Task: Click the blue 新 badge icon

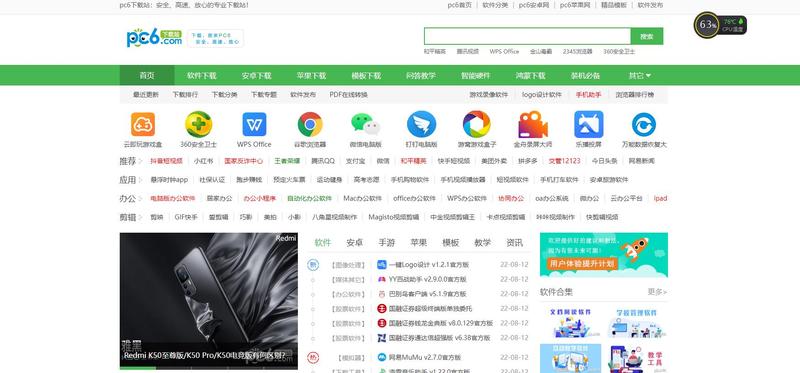Action: tap(313, 265)
